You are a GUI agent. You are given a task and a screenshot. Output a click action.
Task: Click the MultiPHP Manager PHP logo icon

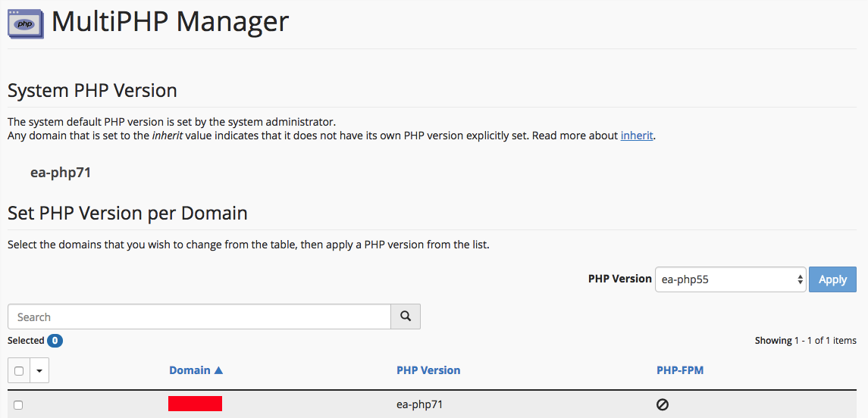pos(25,22)
